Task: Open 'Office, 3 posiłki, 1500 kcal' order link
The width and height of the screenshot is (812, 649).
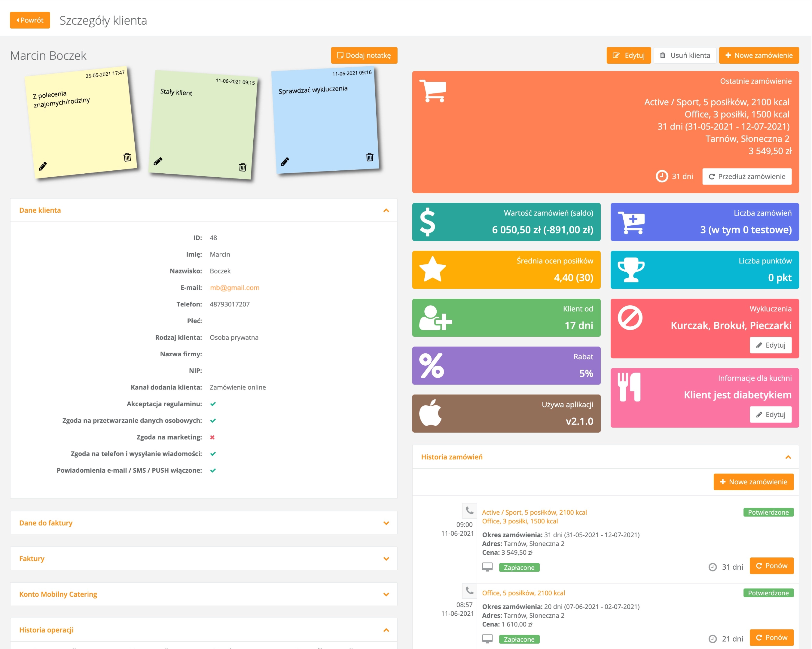Action: coord(520,521)
